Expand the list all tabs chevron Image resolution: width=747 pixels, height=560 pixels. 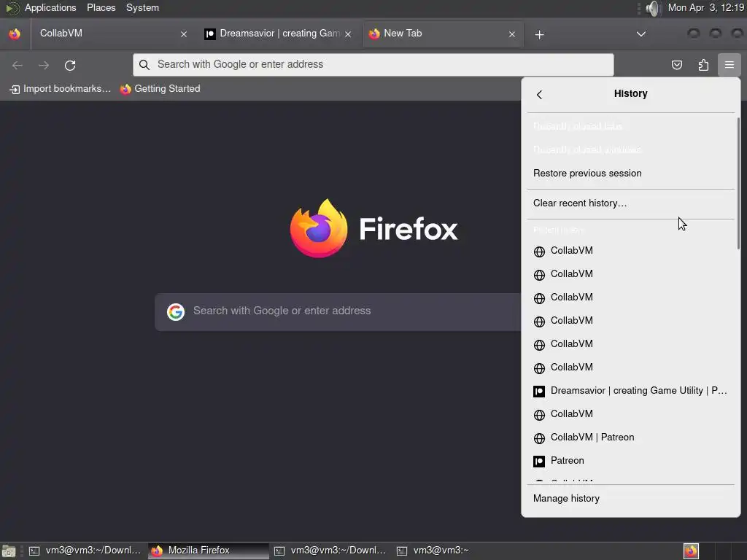tap(641, 34)
